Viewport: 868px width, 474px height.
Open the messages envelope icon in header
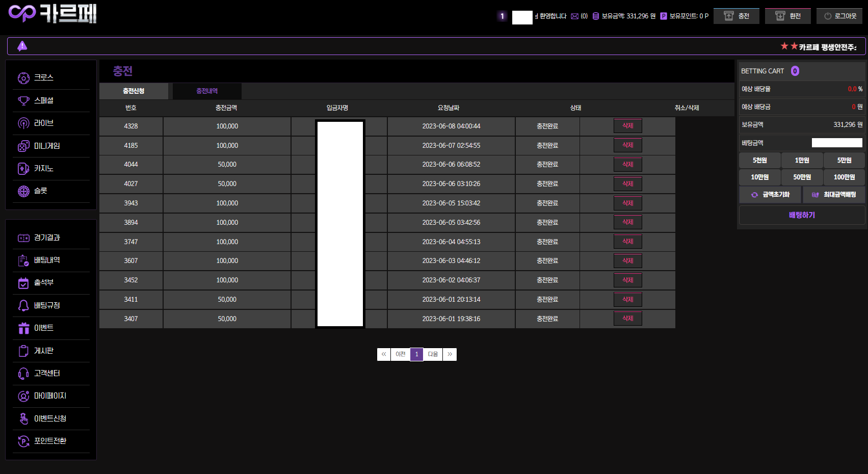[x=574, y=16]
